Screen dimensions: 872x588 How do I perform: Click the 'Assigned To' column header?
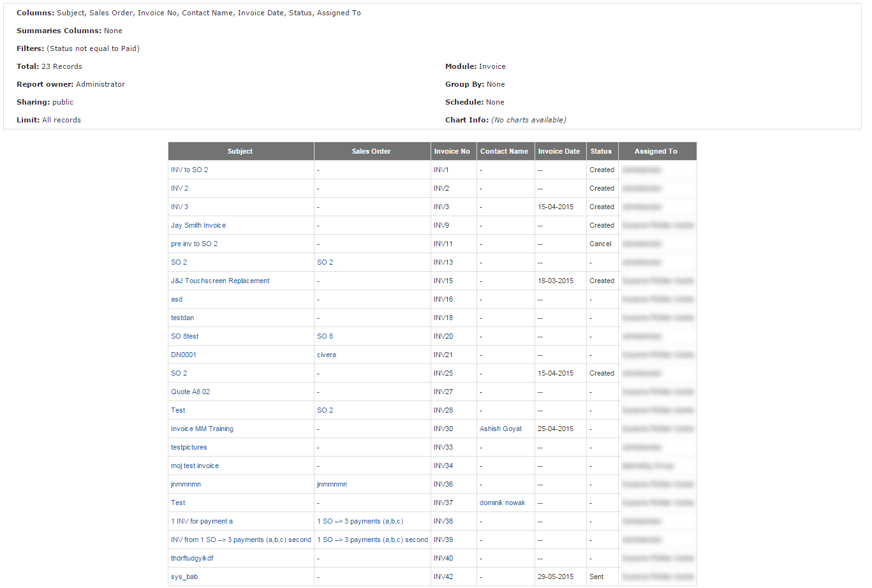[x=656, y=151]
